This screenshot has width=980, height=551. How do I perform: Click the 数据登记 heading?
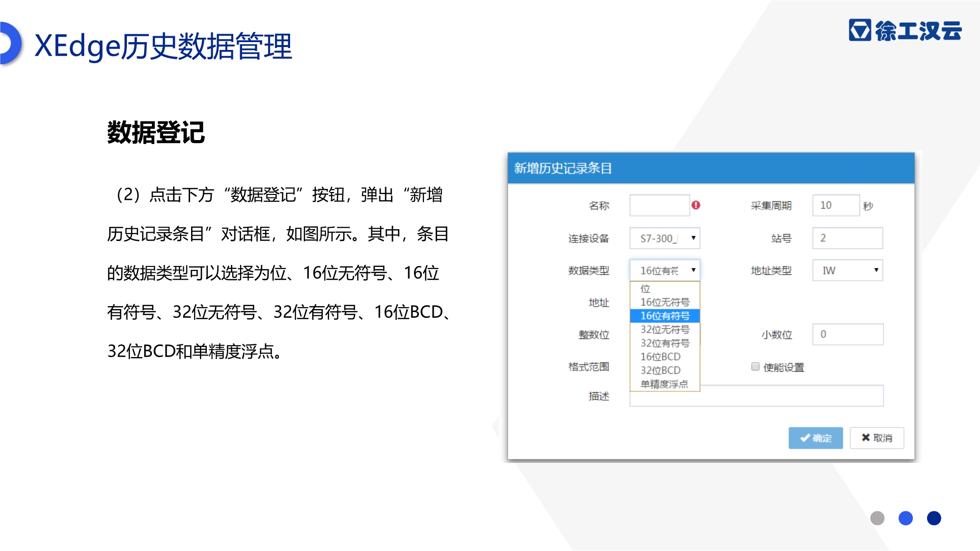tap(156, 133)
